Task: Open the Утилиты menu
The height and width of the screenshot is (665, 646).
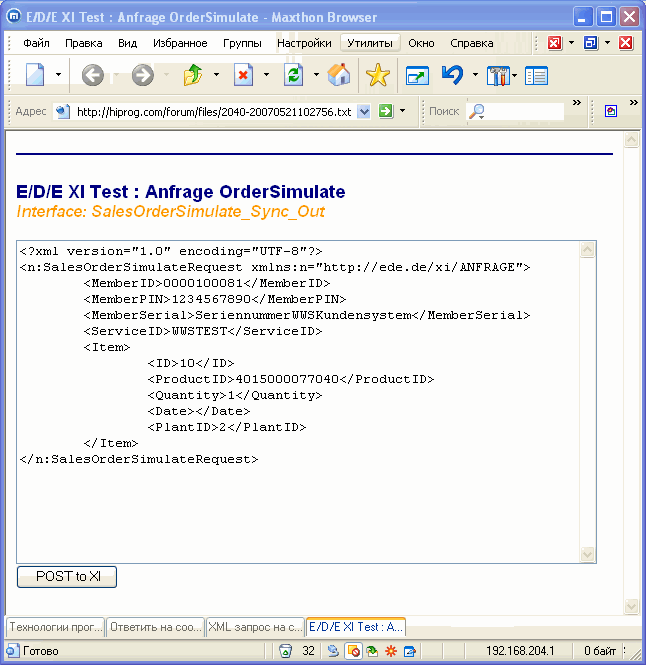Action: (x=370, y=43)
